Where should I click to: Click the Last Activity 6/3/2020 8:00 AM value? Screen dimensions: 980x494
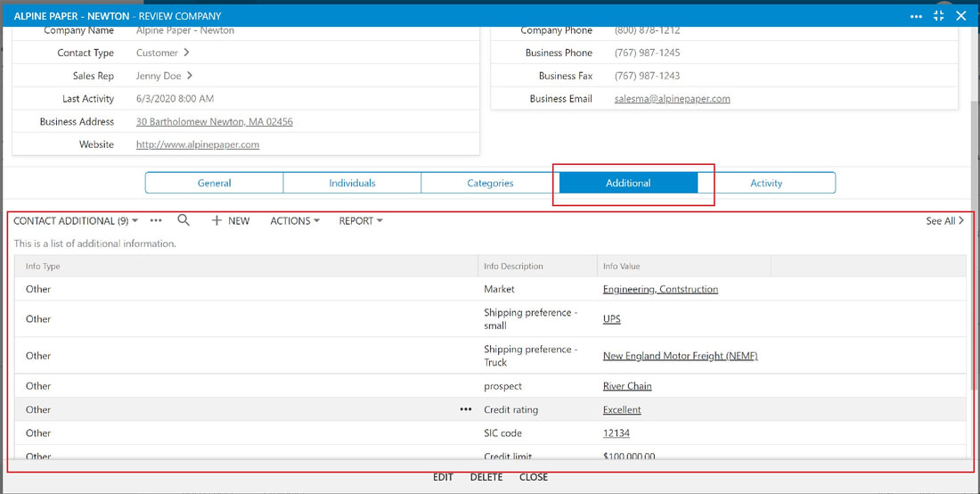175,99
